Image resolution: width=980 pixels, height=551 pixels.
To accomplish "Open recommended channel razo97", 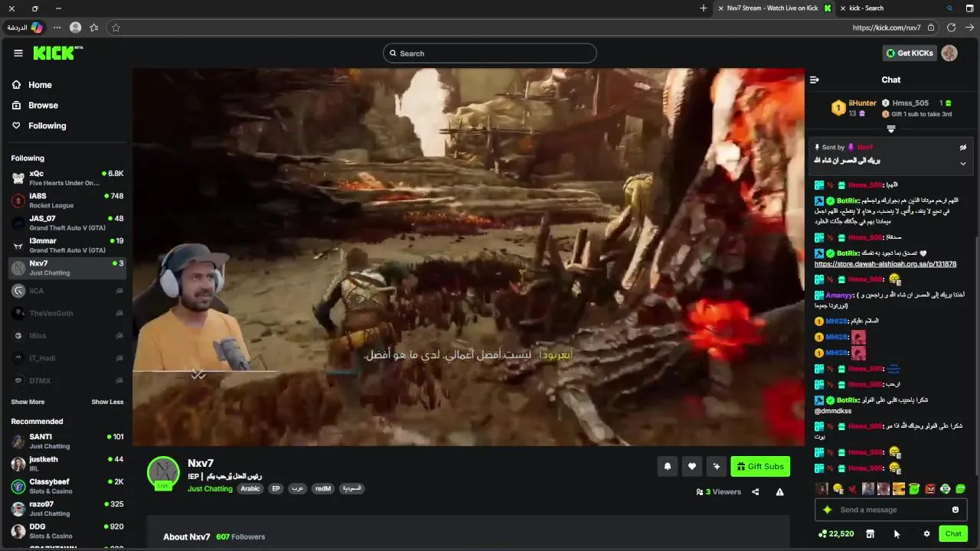I will (x=67, y=508).
